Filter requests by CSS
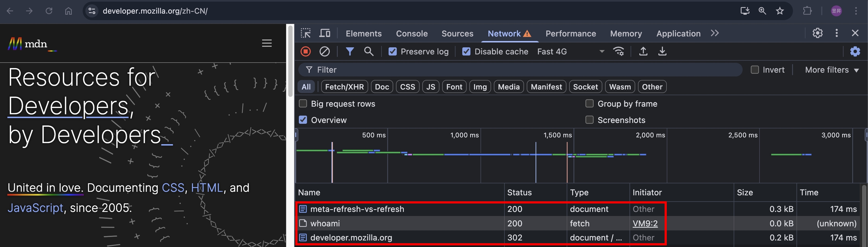 [x=407, y=87]
